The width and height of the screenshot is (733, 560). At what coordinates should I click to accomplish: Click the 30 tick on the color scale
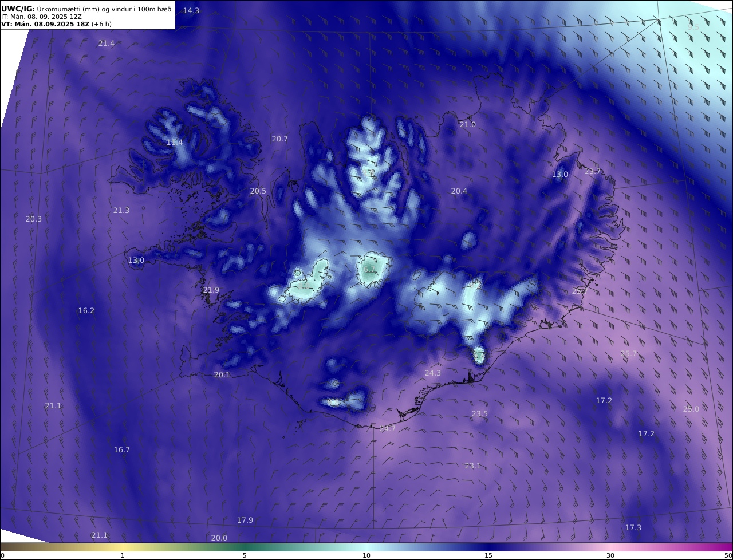[x=610, y=556]
